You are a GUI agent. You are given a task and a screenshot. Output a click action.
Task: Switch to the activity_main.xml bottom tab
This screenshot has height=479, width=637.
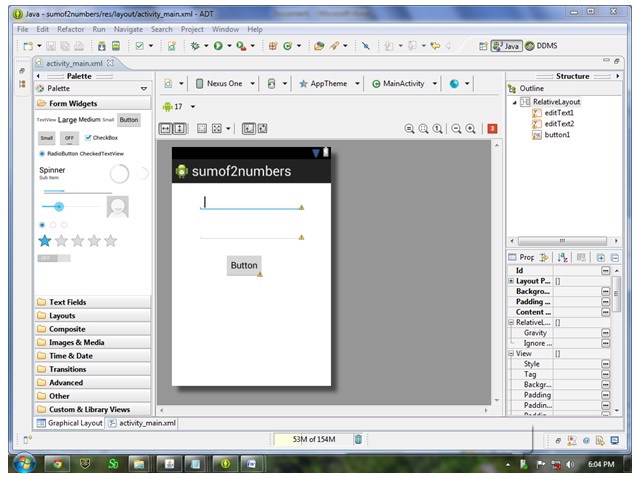[x=142, y=423]
